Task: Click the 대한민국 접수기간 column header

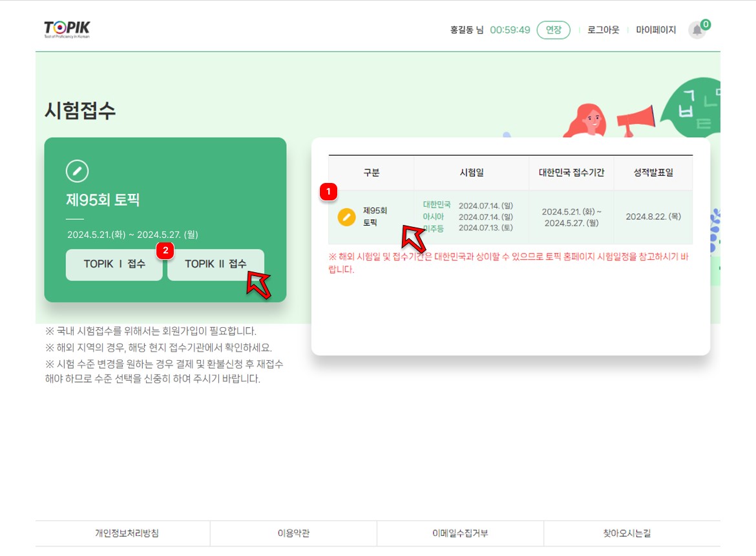Action: [x=571, y=173]
